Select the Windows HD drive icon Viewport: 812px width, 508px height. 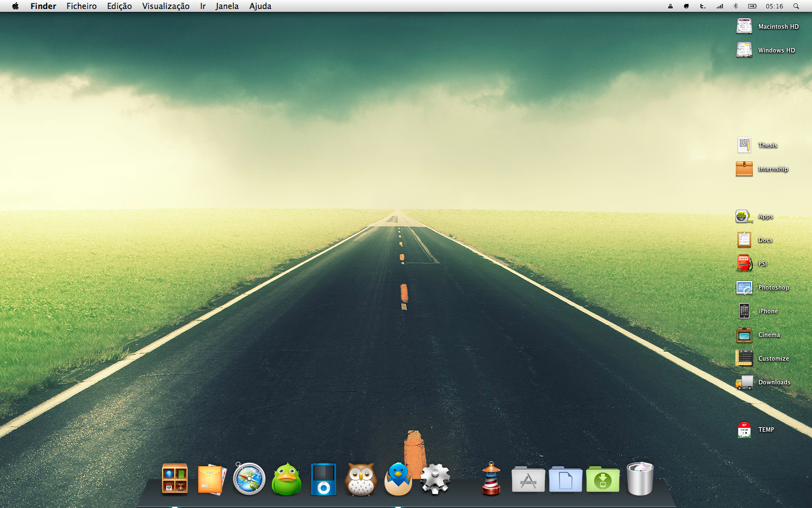744,50
